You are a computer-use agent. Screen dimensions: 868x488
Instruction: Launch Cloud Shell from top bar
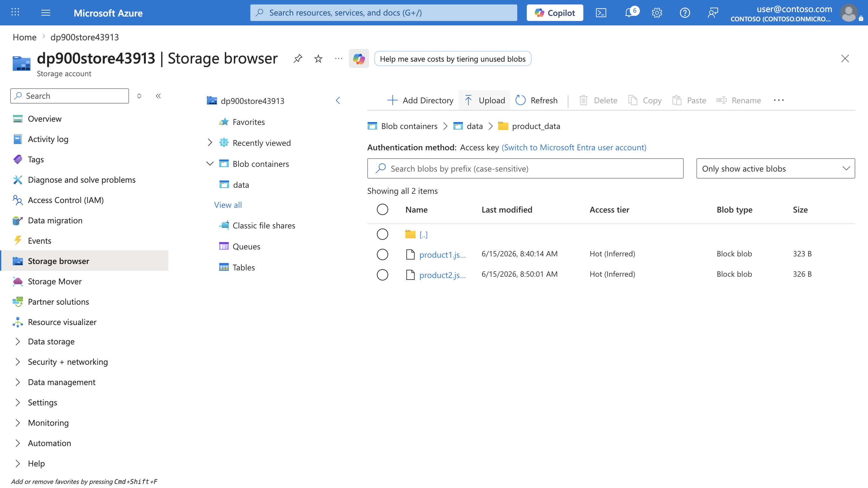pos(601,12)
